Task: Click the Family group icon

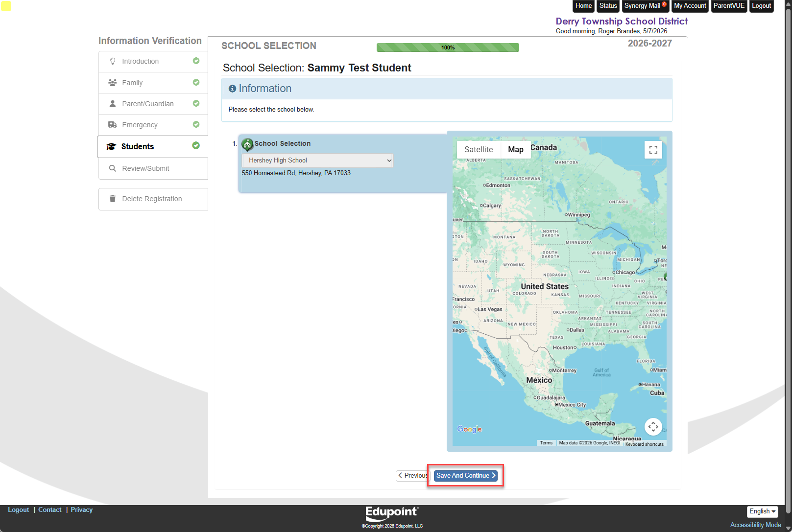Action: (x=113, y=83)
